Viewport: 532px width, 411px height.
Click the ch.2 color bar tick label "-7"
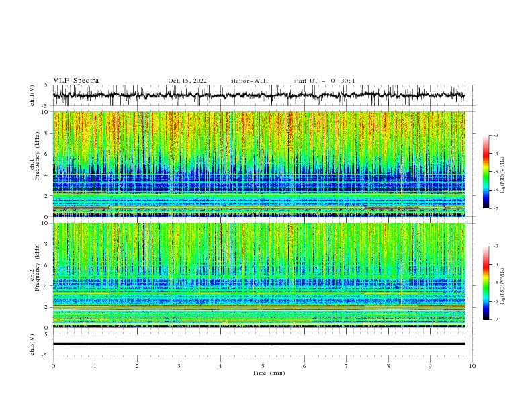pos(495,320)
